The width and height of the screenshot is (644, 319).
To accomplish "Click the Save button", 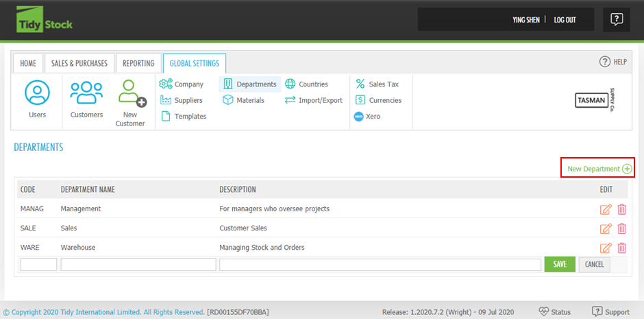I will tap(560, 265).
